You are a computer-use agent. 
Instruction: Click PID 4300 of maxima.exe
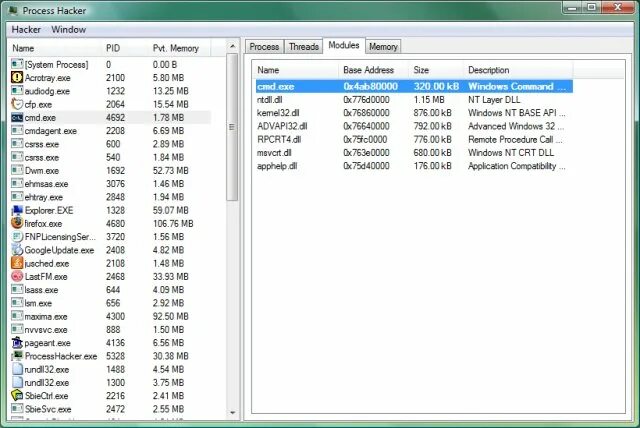(116, 316)
